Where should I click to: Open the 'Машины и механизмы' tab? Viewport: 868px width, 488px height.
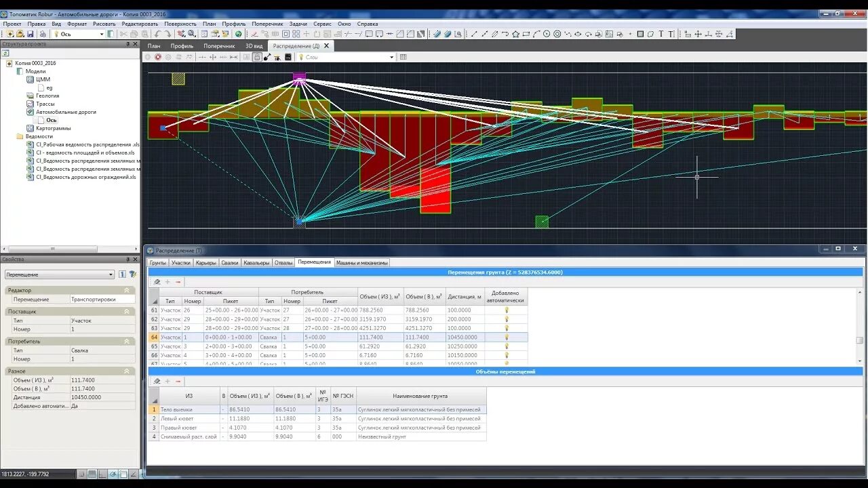pos(361,262)
